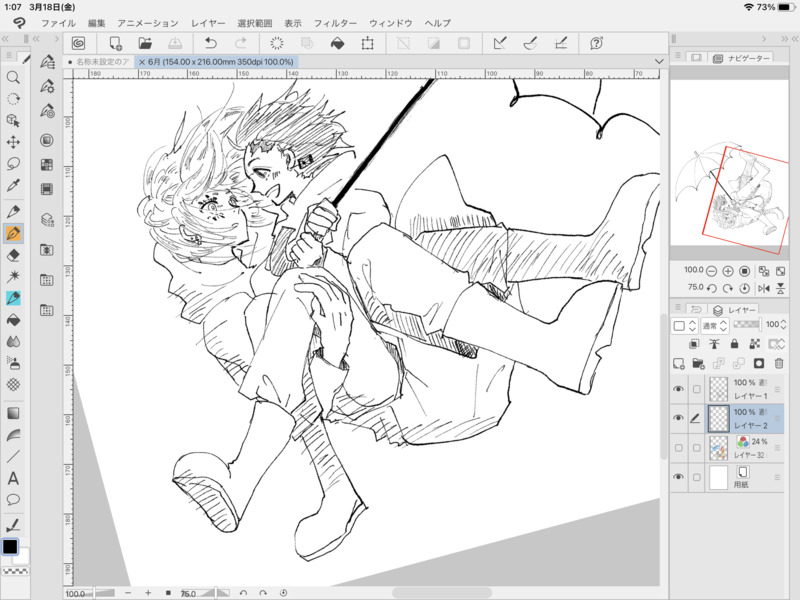Open the レイヤー menu
The height and width of the screenshot is (600, 800).
pos(208,23)
